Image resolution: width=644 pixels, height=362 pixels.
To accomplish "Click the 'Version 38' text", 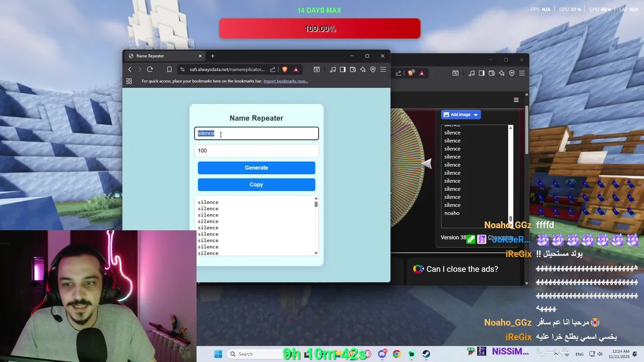I will point(453,237).
